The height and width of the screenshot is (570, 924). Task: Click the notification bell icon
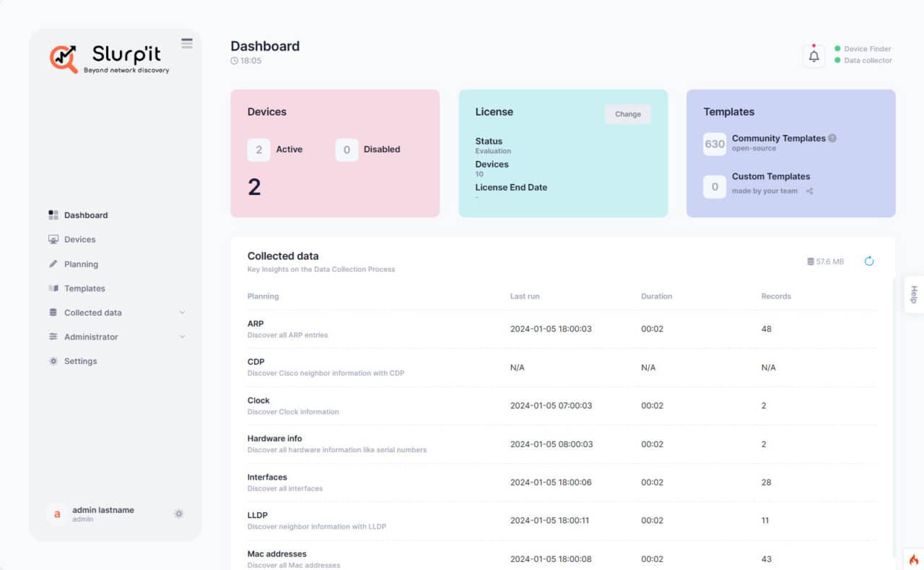click(814, 56)
